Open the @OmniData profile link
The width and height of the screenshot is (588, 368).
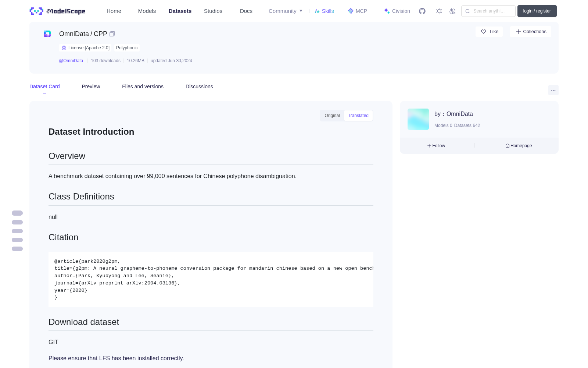71,61
